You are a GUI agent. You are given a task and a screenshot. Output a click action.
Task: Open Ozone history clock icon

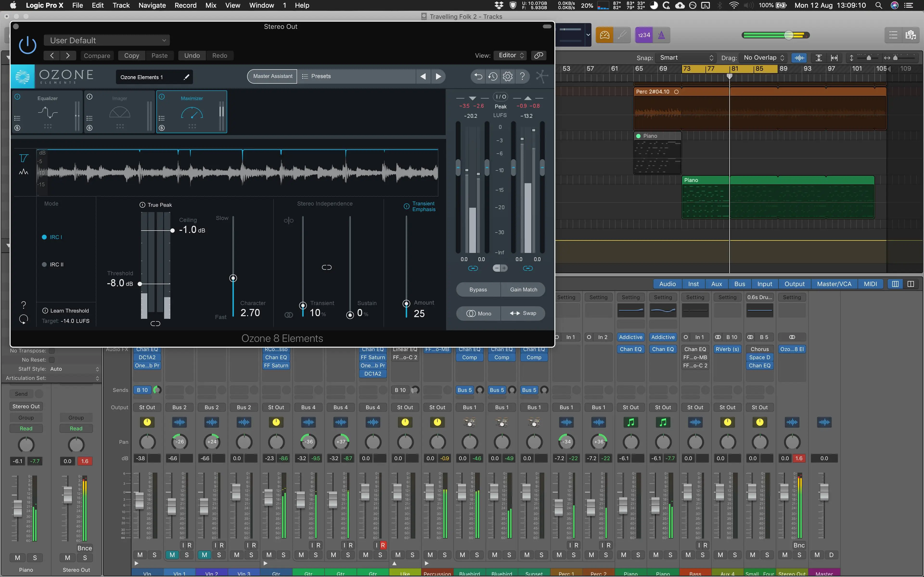click(x=493, y=76)
